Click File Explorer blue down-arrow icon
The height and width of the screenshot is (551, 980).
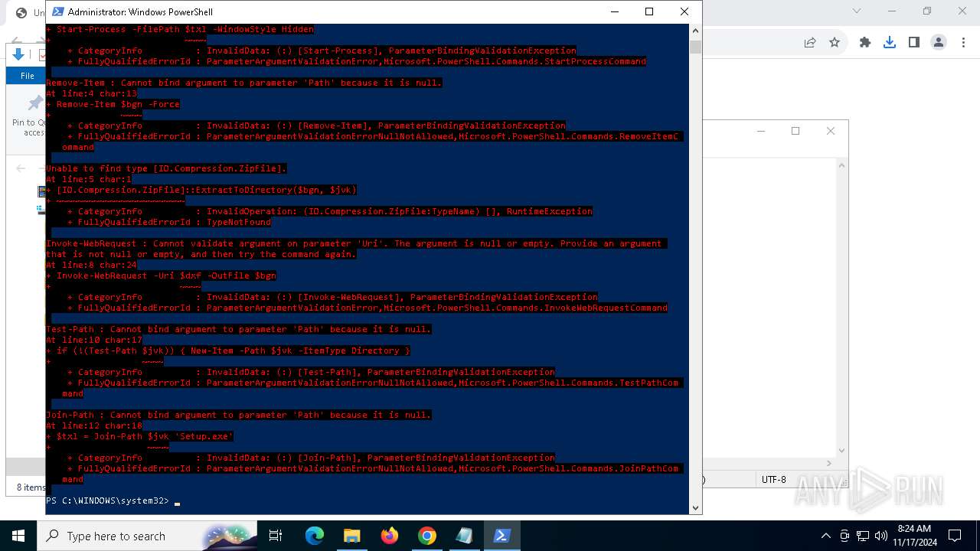18,54
